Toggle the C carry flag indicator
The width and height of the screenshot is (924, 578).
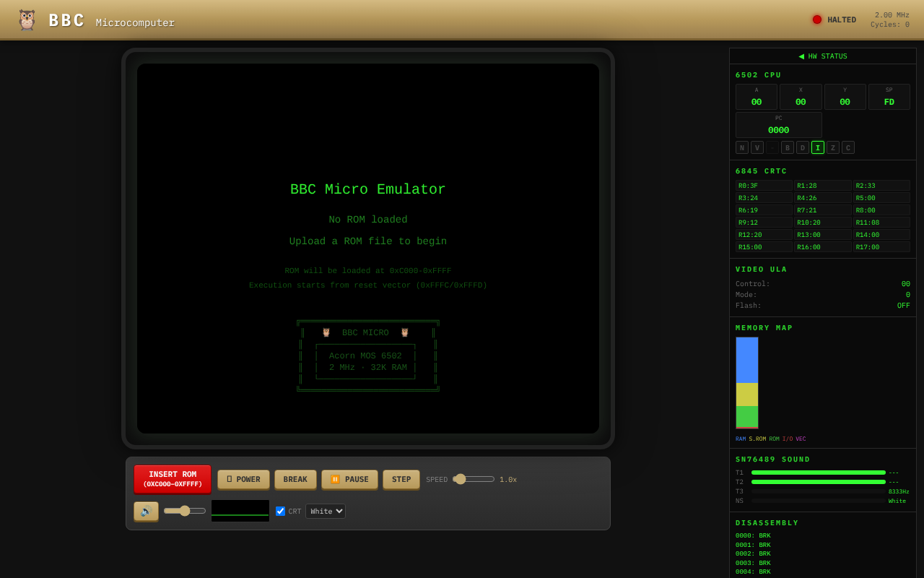pos(847,147)
